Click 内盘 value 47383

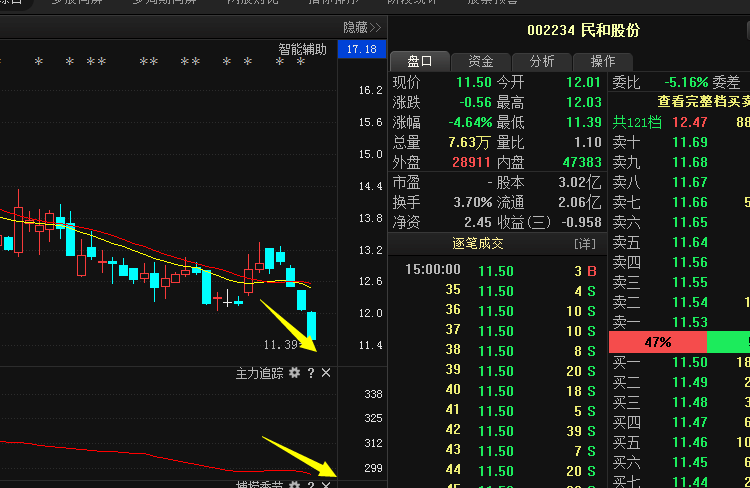(582, 163)
